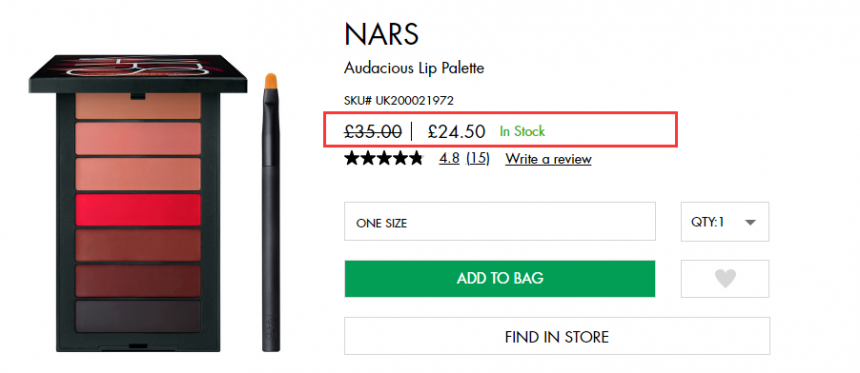Open the QTY:1 quantity dropdown
860x373 pixels.
coord(725,222)
